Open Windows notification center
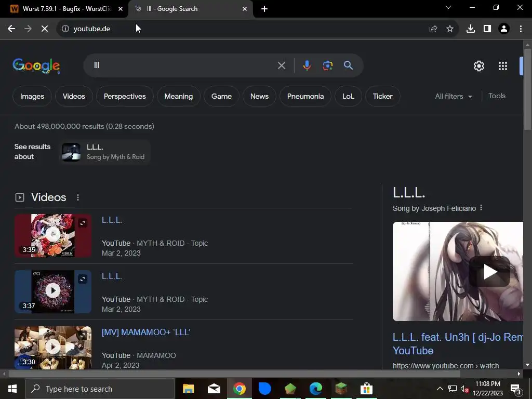The width and height of the screenshot is (532, 399). click(516, 389)
